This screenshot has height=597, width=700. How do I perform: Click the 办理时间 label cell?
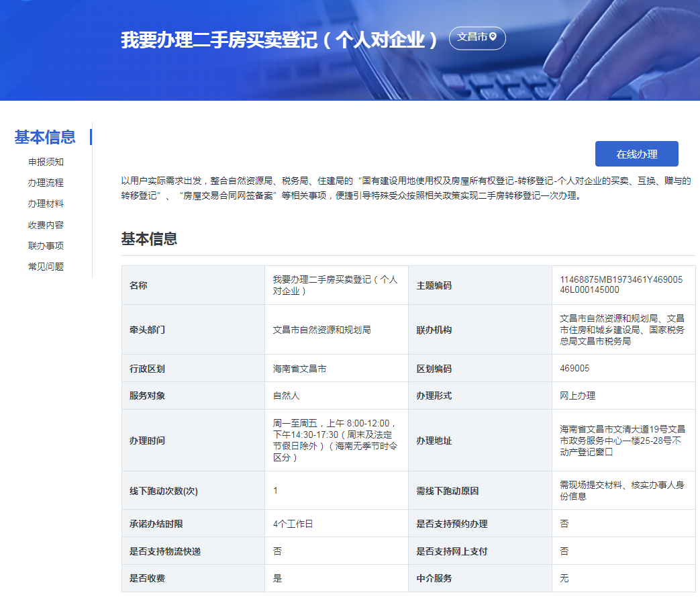click(x=193, y=440)
